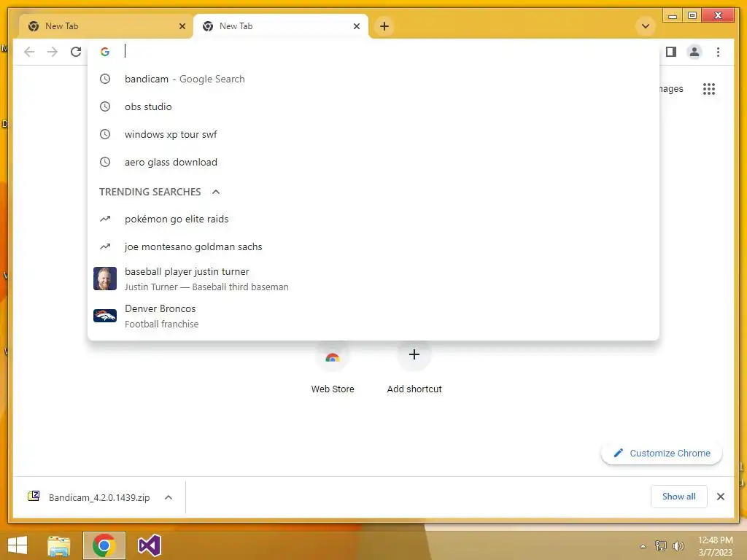Select pokémon go elite raids trend

tap(373, 219)
